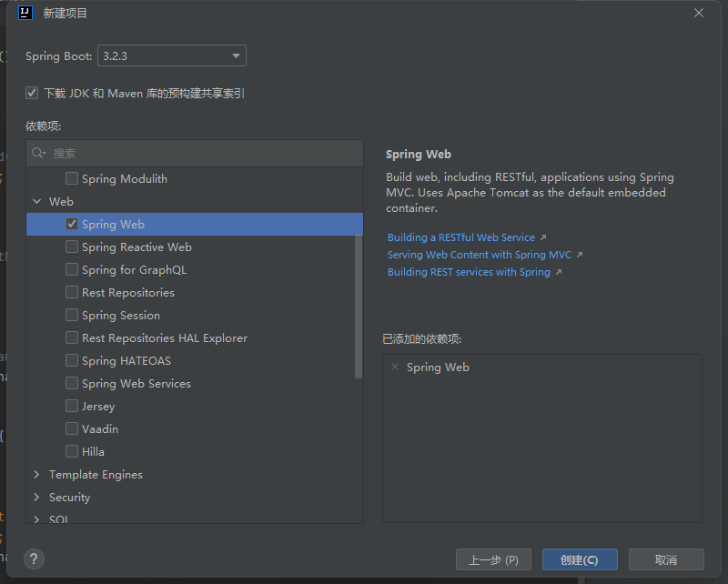Uncheck the Spring Web checkbox

[72, 224]
